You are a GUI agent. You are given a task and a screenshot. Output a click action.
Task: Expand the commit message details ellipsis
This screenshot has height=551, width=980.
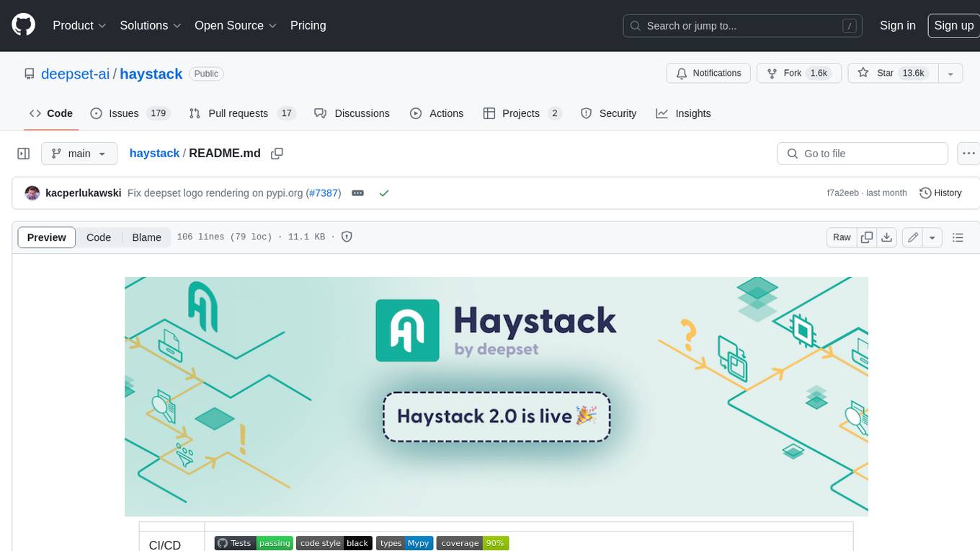click(x=357, y=193)
